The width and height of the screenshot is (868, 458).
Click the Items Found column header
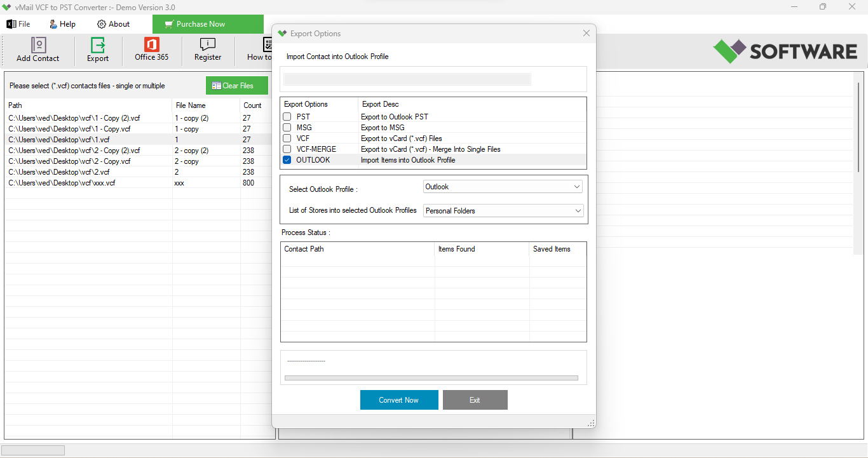pos(482,249)
